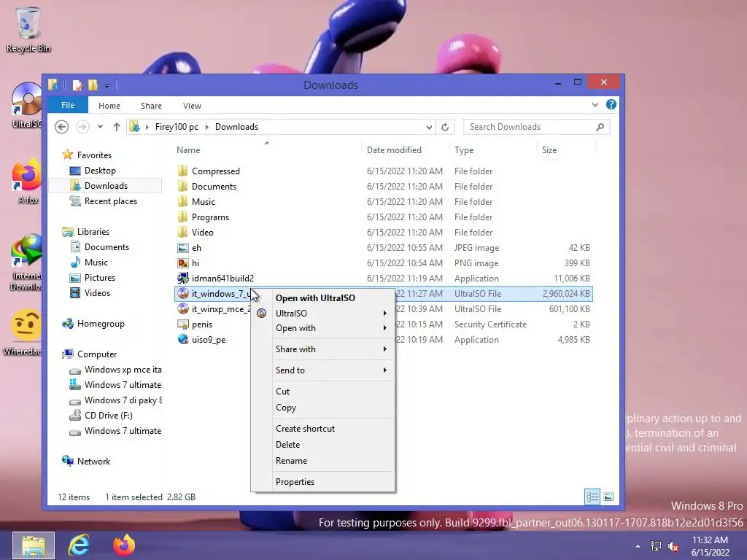Sort by the Size column header
This screenshot has height=560, width=747.
coord(566,150)
